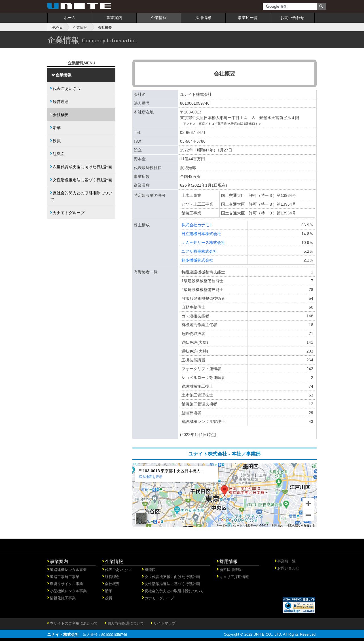
Task: Click 利用規約 under the map
Action: 278,525
